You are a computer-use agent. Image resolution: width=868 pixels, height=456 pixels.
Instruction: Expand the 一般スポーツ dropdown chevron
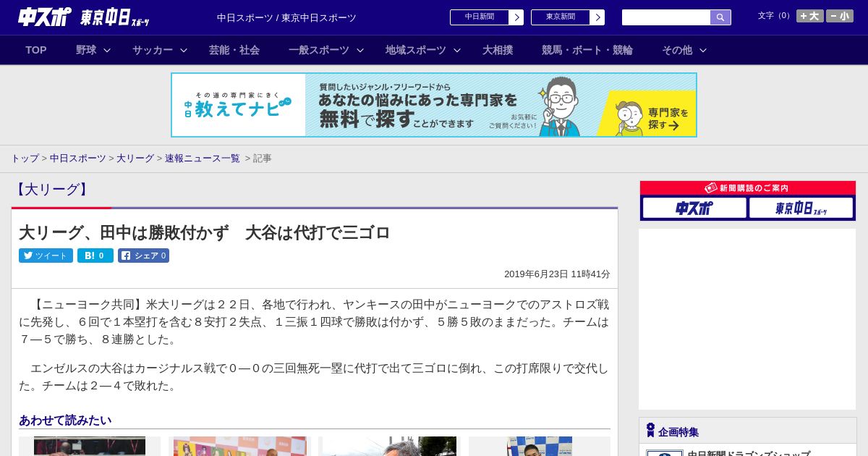click(360, 50)
